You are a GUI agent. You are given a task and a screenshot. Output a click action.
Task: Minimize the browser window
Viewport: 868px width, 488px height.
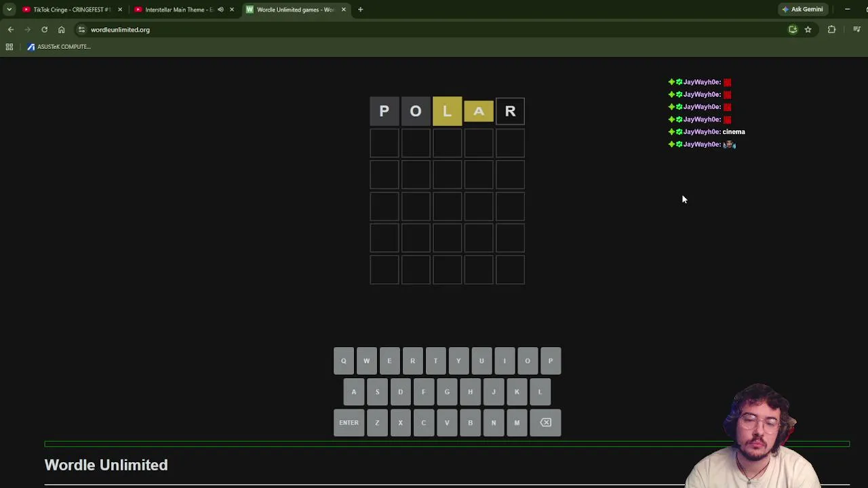click(847, 9)
